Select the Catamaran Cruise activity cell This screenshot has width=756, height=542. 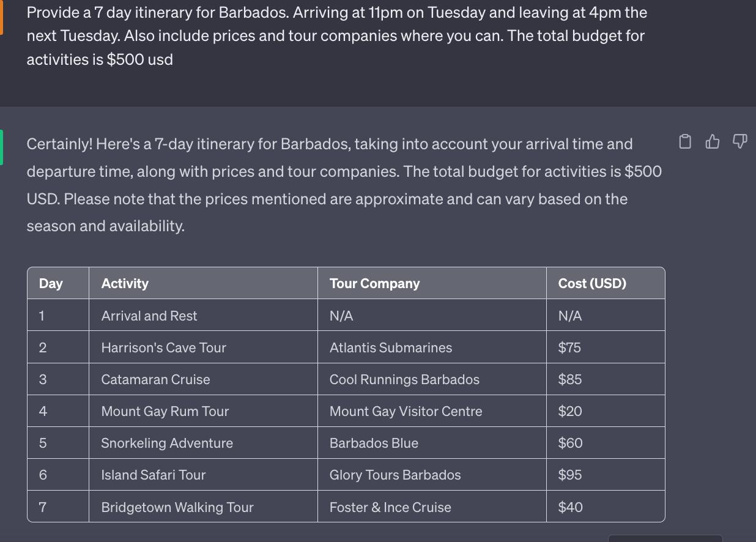(203, 379)
